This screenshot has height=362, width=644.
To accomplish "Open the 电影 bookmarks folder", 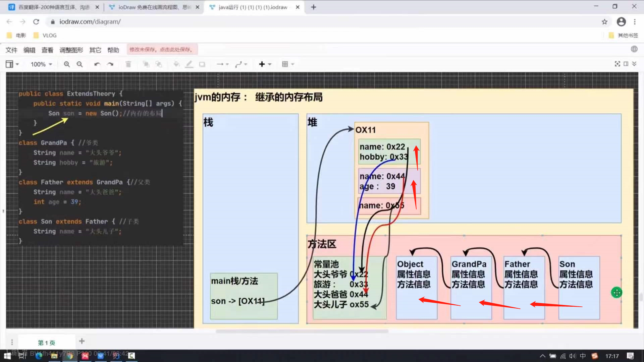I will pyautogui.click(x=16, y=35).
